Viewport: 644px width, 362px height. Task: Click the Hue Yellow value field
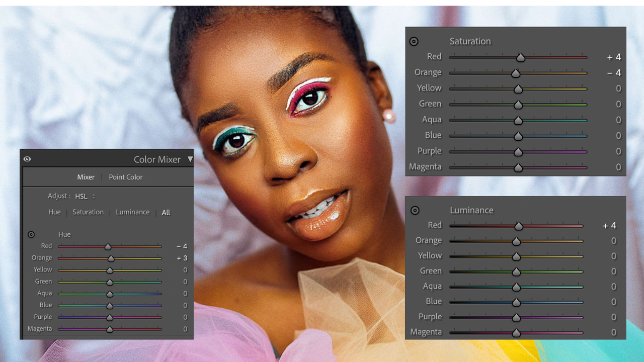pyautogui.click(x=185, y=270)
